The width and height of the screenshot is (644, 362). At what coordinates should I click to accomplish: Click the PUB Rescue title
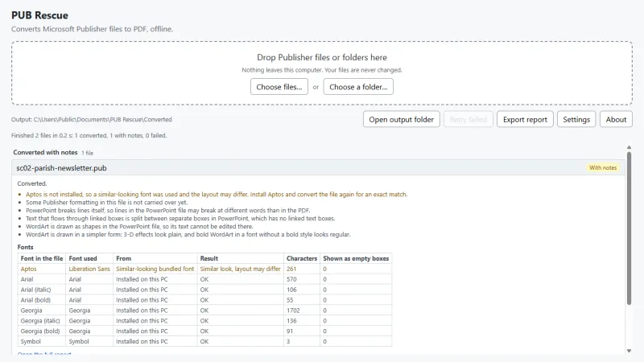[39, 15]
